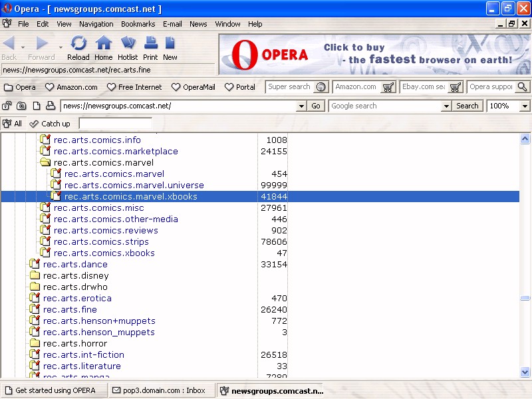Collapse the rec.arts.comics.marvel folder
The width and height of the screenshot is (532, 399).
45,162
